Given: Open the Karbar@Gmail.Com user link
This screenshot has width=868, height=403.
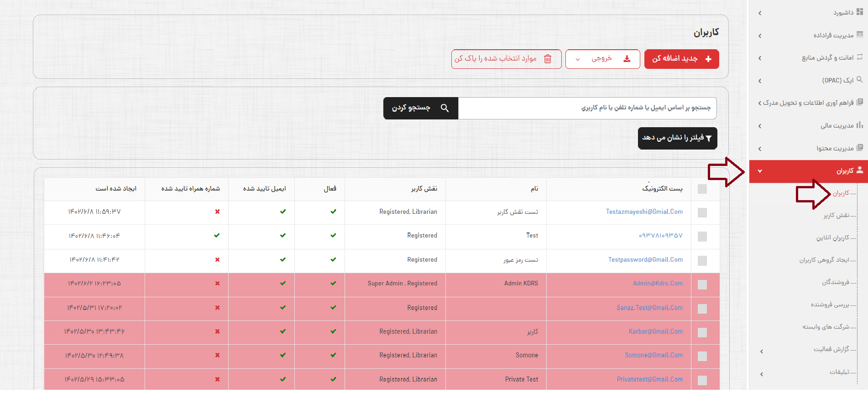Looking at the screenshot, I should (x=655, y=331).
